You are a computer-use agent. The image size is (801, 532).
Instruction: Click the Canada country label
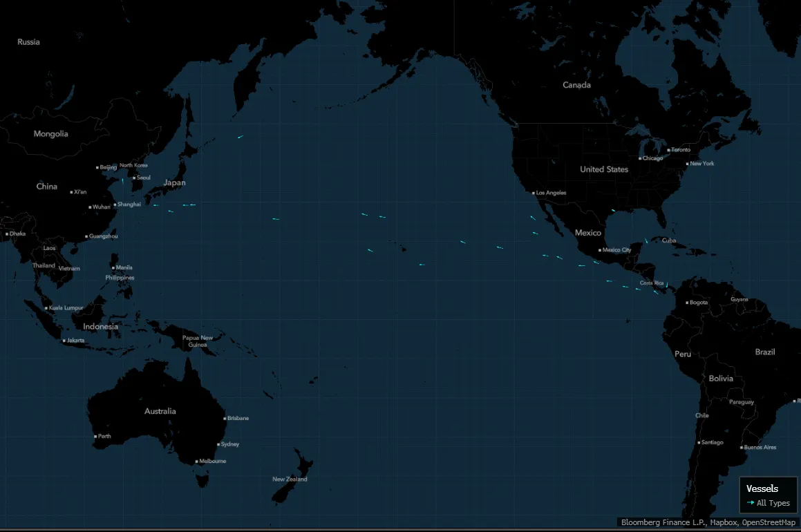tap(577, 85)
